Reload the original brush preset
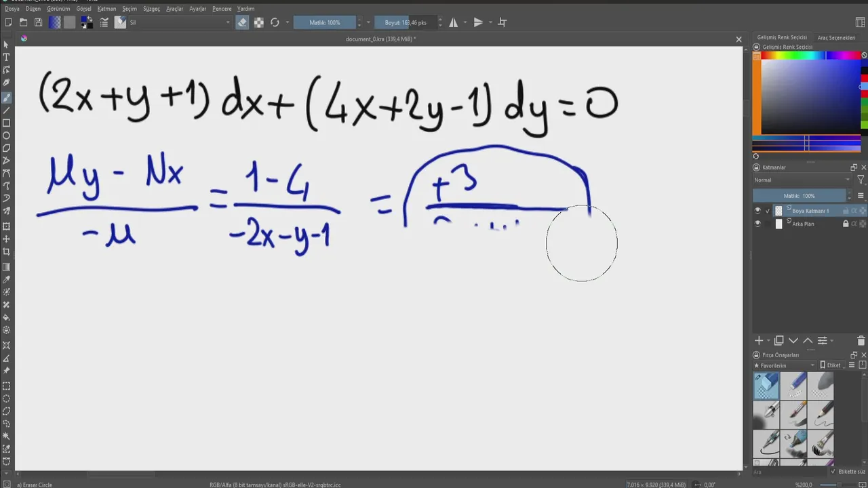Viewport: 868px width, 488px height. [x=275, y=22]
